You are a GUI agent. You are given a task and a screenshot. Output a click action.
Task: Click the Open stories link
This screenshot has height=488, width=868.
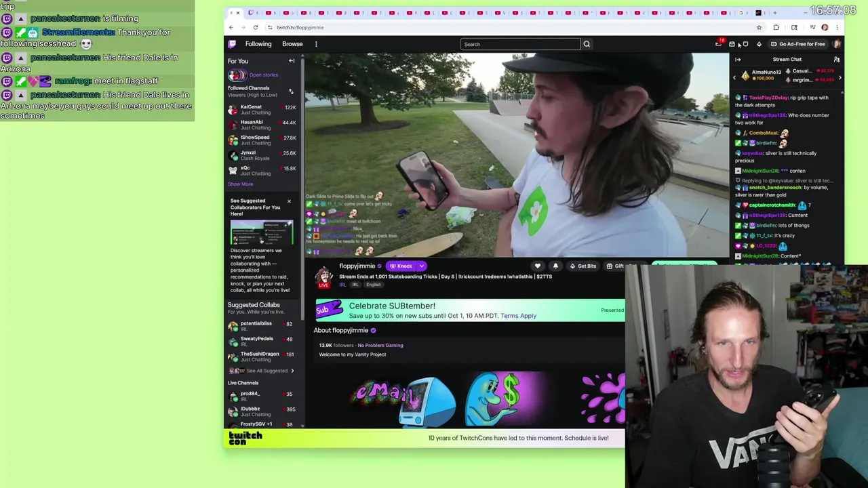pos(263,75)
